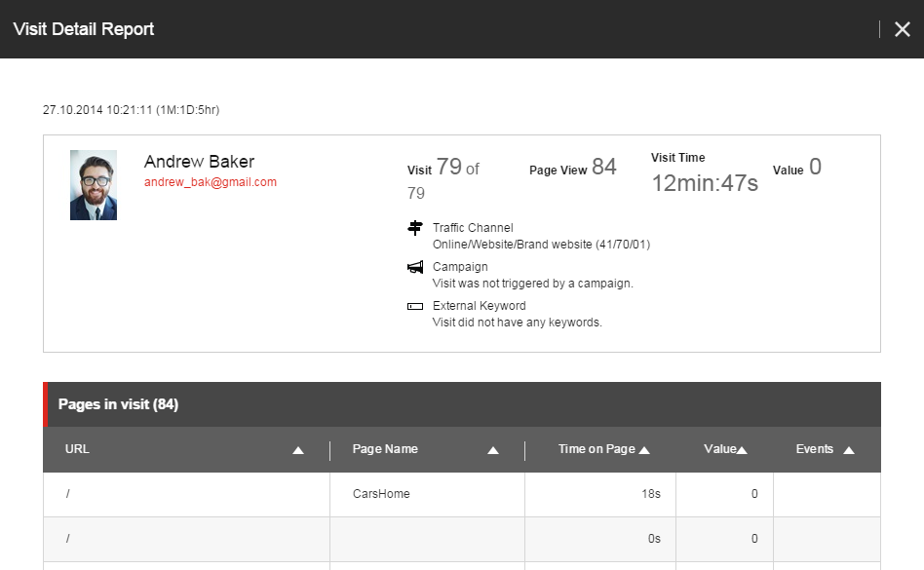This screenshot has height=570, width=924.
Task: Click the Campaign megaphone icon
Action: [x=415, y=266]
